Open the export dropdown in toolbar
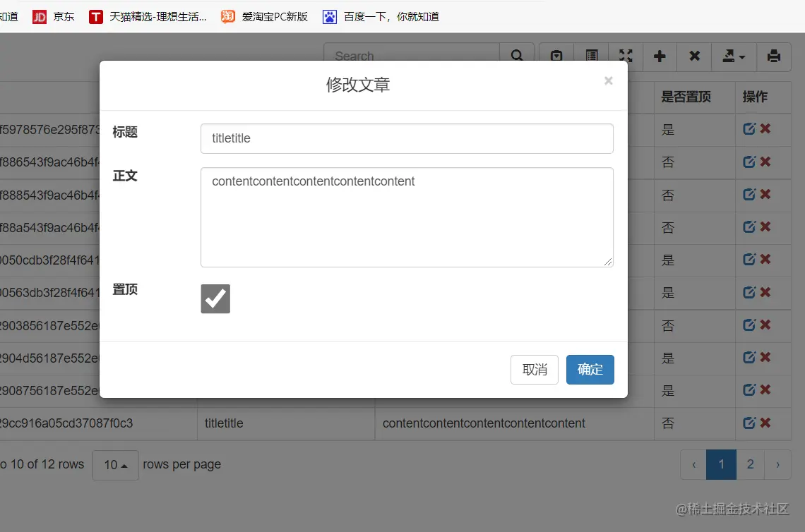This screenshot has height=532, width=805. (x=734, y=56)
